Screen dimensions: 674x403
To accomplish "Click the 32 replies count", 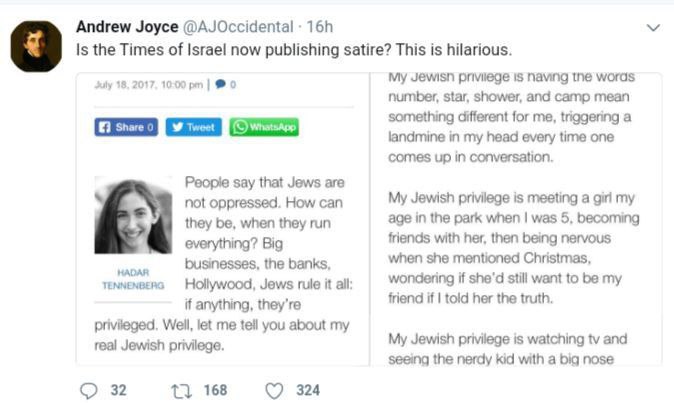I will pos(119,390).
